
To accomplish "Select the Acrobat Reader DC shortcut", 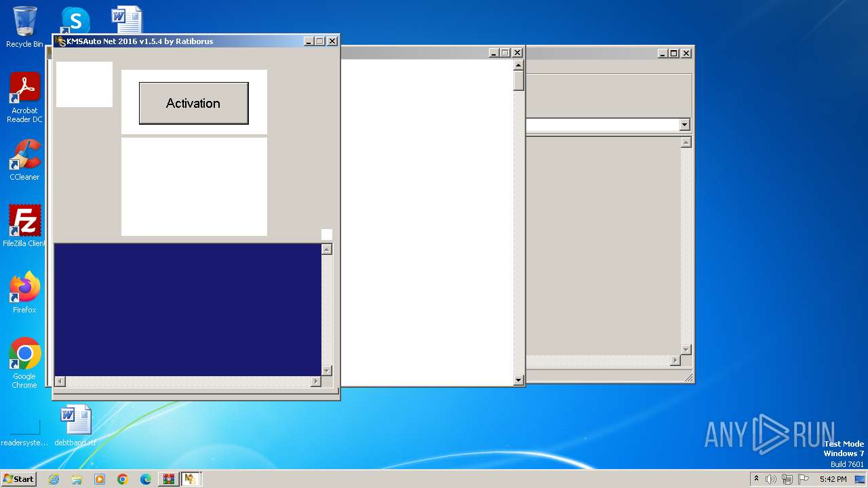I will point(24,98).
